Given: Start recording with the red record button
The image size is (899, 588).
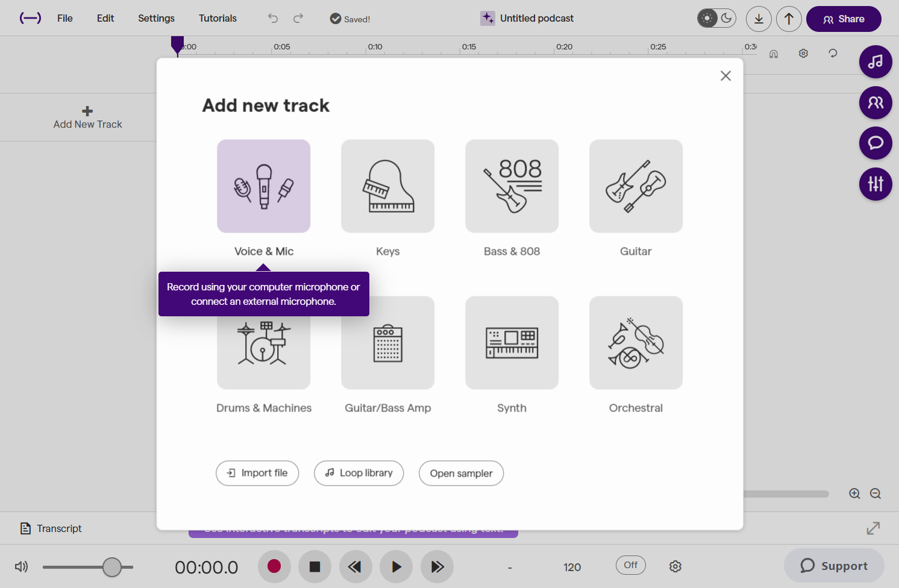Looking at the screenshot, I should [274, 566].
